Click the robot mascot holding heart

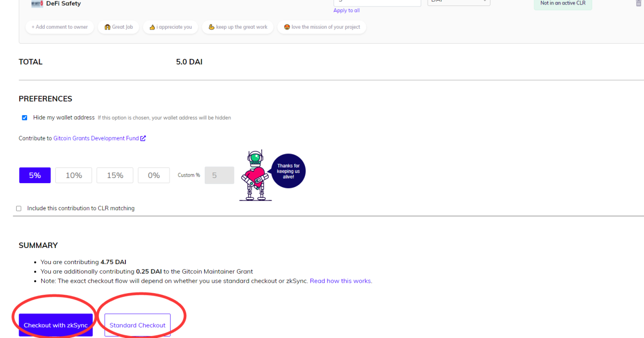pyautogui.click(x=255, y=176)
